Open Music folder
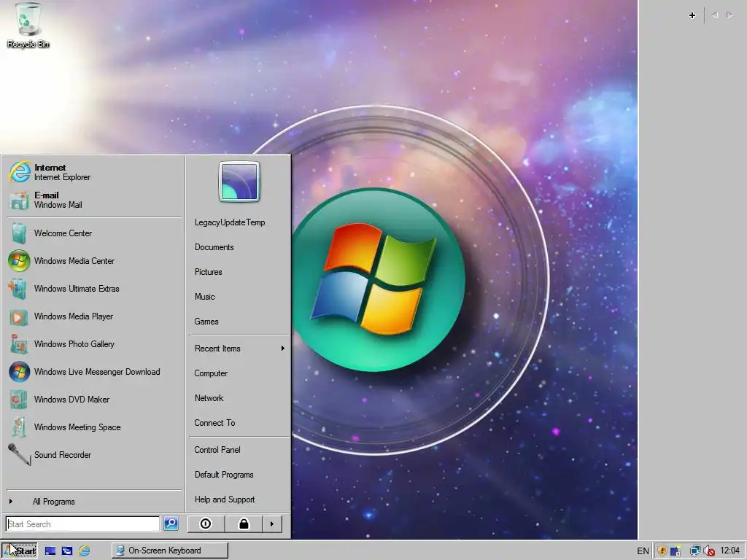Image resolution: width=747 pixels, height=560 pixels. click(x=239, y=297)
